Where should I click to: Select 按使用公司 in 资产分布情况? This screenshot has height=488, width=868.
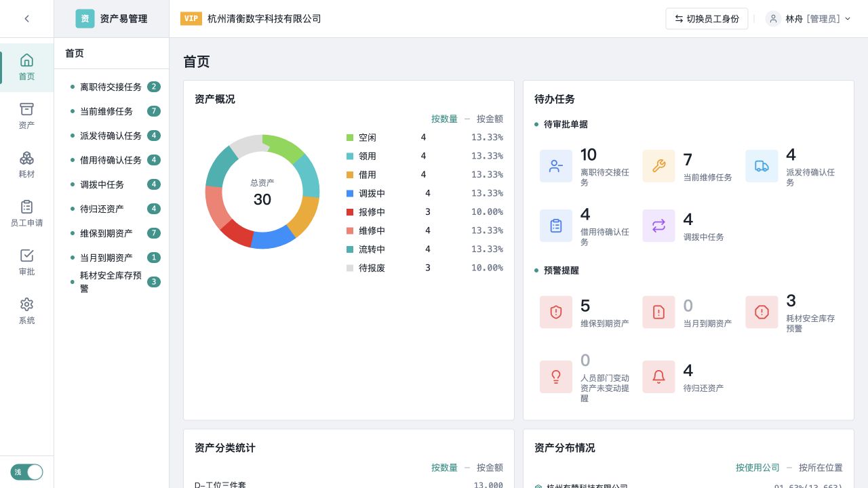(x=757, y=468)
